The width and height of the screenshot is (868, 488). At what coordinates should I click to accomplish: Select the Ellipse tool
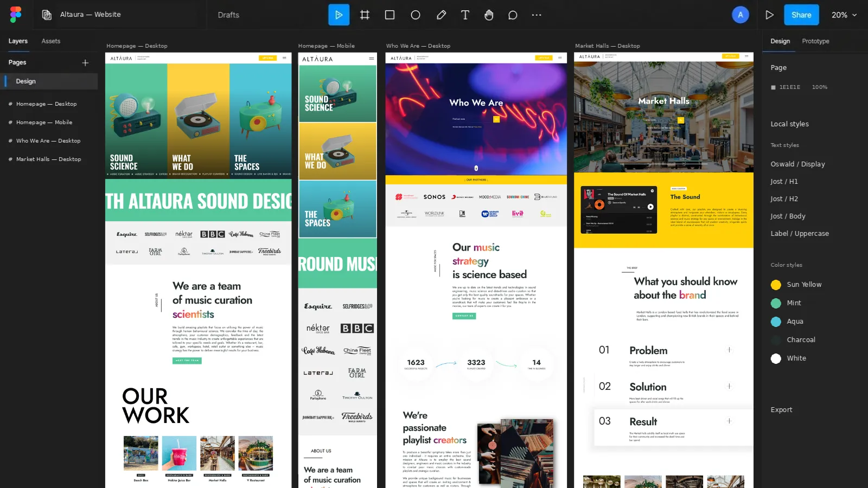pyautogui.click(x=416, y=15)
